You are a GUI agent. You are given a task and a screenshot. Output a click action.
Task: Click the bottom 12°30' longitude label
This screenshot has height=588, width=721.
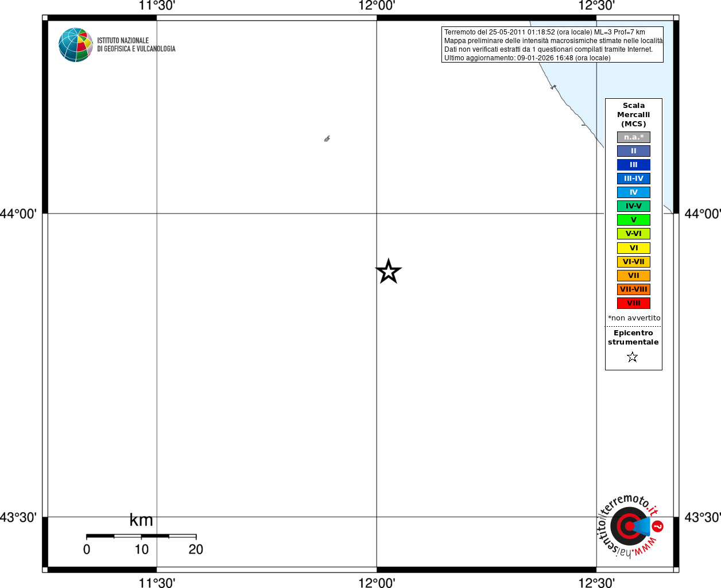[596, 583]
